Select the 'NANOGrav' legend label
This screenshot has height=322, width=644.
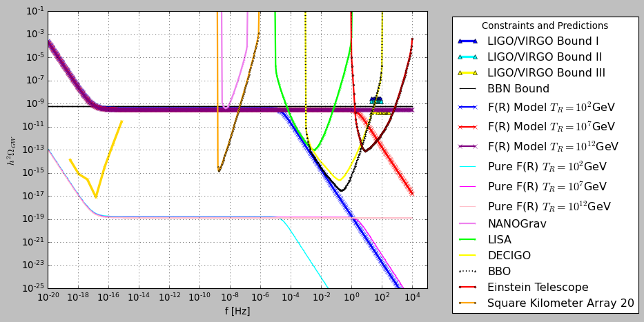[x=517, y=223]
